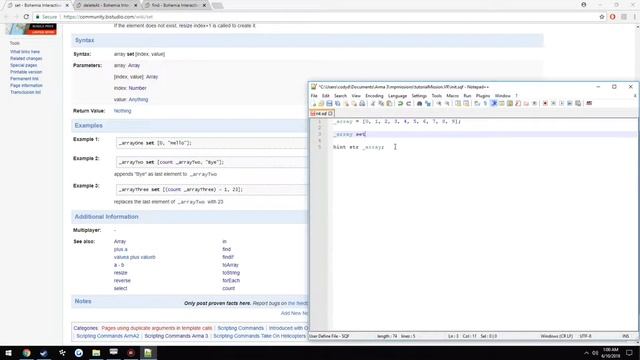Click line 3 '_array set' in editor

[x=349, y=134]
